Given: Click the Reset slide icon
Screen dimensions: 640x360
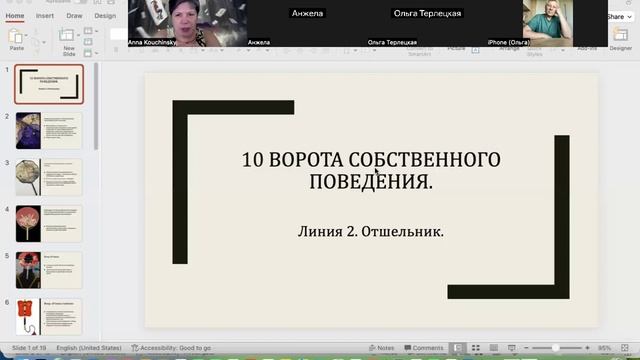Looking at the screenshot, I should click(x=88, y=42).
